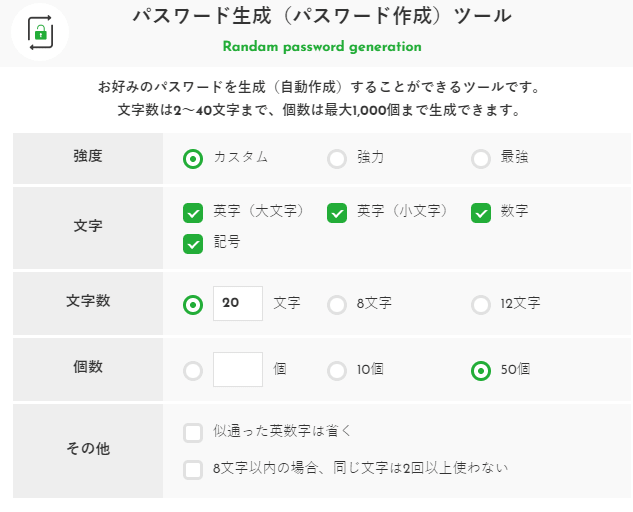Uncheck the 英字（大文字） checkbox

pyautogui.click(x=193, y=212)
